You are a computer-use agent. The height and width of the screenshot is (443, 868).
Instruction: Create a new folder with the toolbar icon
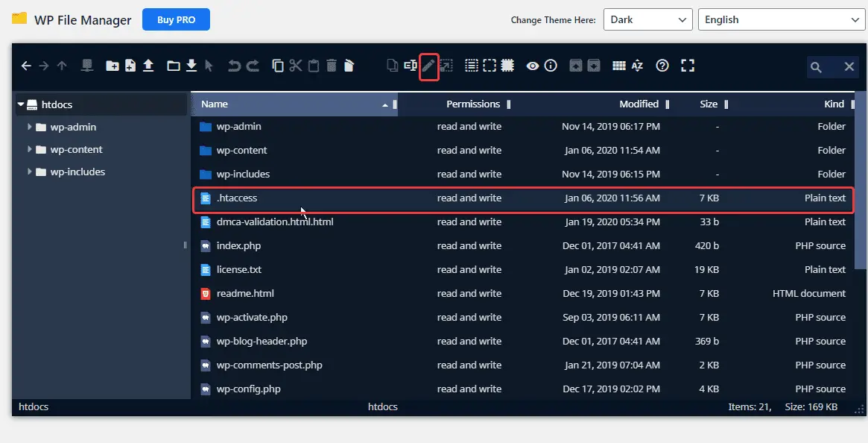point(113,66)
